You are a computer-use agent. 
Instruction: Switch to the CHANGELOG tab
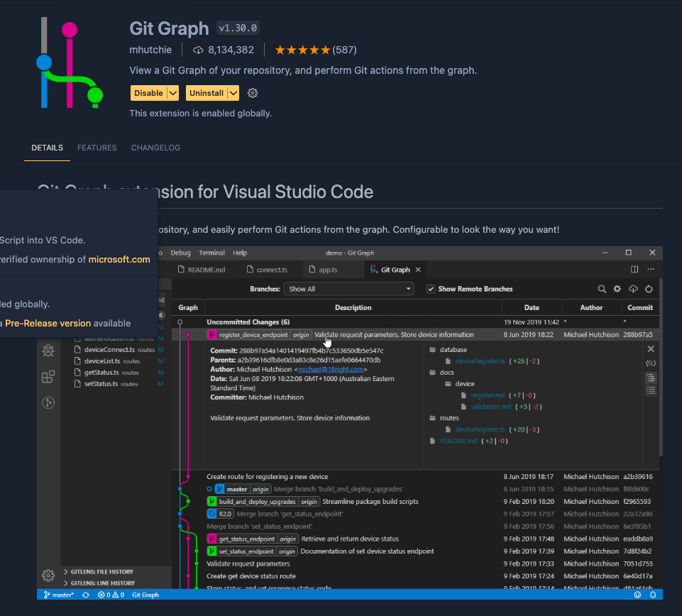pyautogui.click(x=155, y=148)
